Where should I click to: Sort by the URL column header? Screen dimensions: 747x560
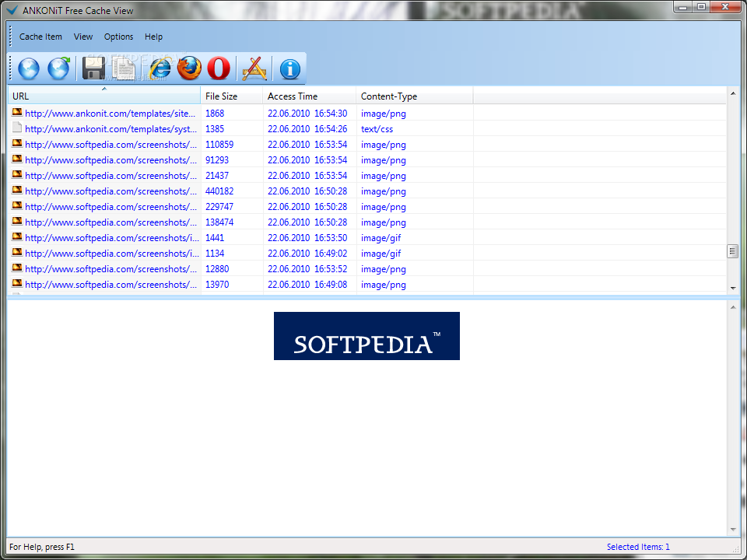tap(104, 96)
